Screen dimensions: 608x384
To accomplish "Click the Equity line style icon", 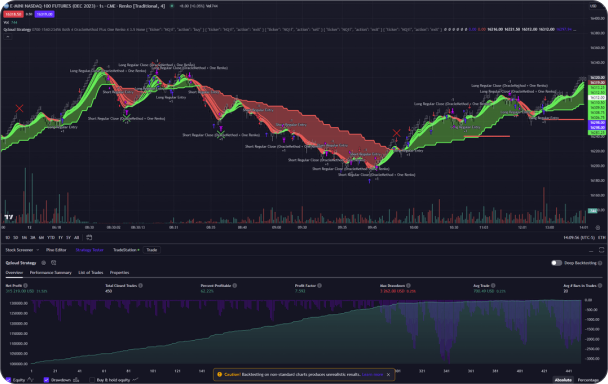I will pos(31,380).
